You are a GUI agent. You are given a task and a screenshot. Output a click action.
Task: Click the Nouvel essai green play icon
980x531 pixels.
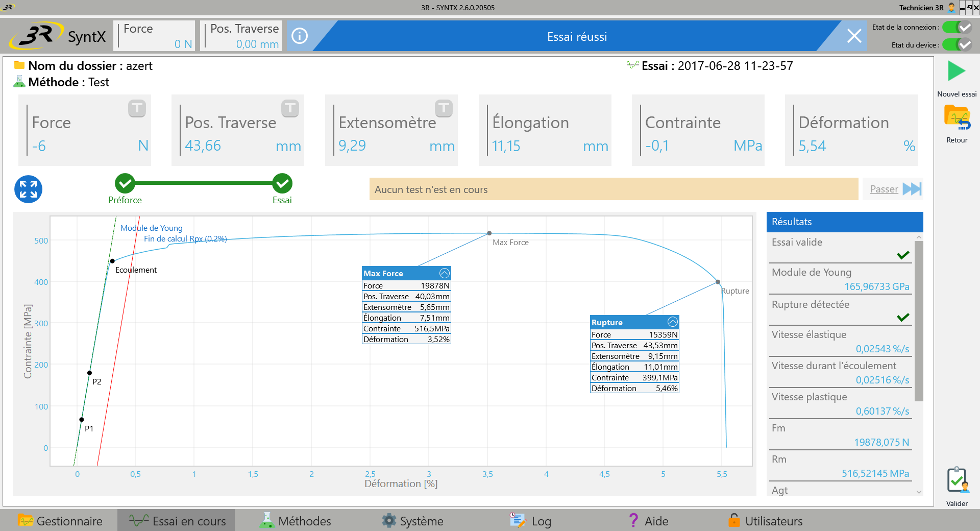tap(957, 71)
